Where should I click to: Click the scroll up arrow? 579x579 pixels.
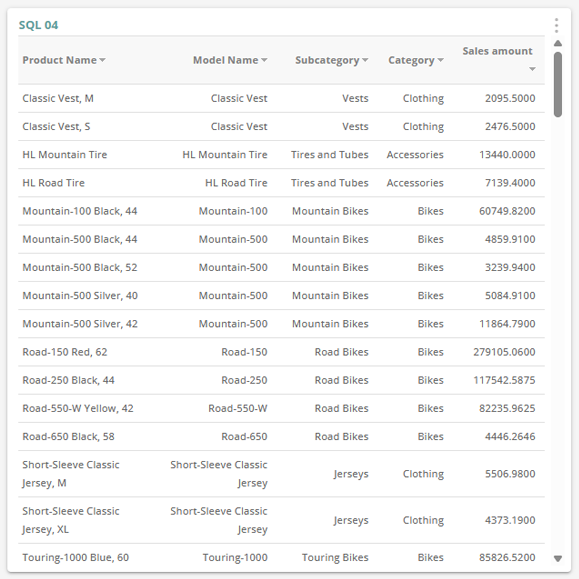tap(558, 43)
